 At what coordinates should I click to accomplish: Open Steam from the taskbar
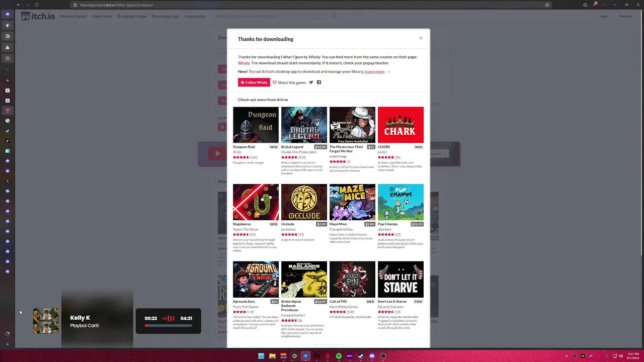[x=361, y=356]
